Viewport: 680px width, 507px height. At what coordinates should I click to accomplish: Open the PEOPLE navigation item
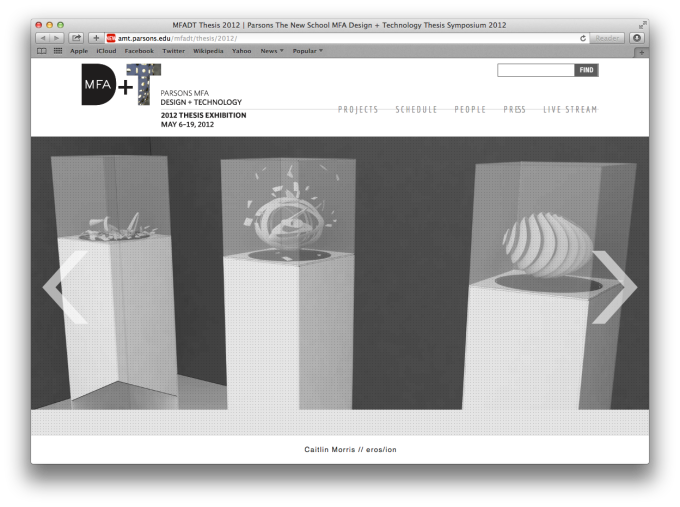click(x=470, y=109)
